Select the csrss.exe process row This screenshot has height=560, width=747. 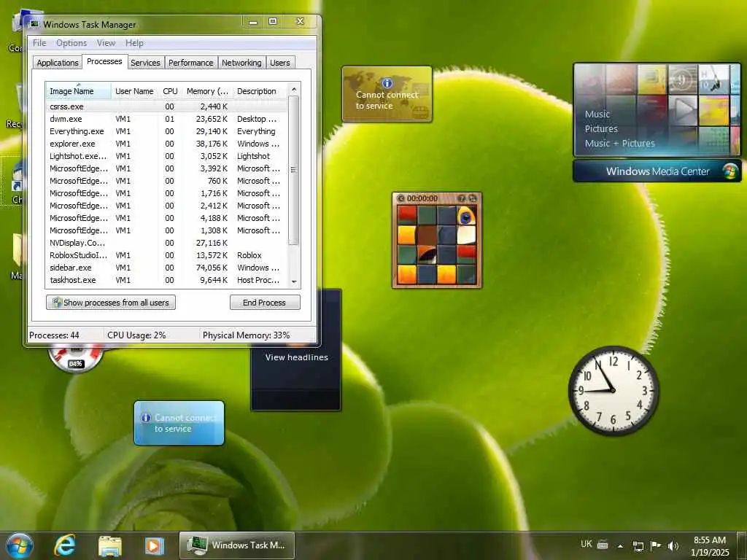166,106
